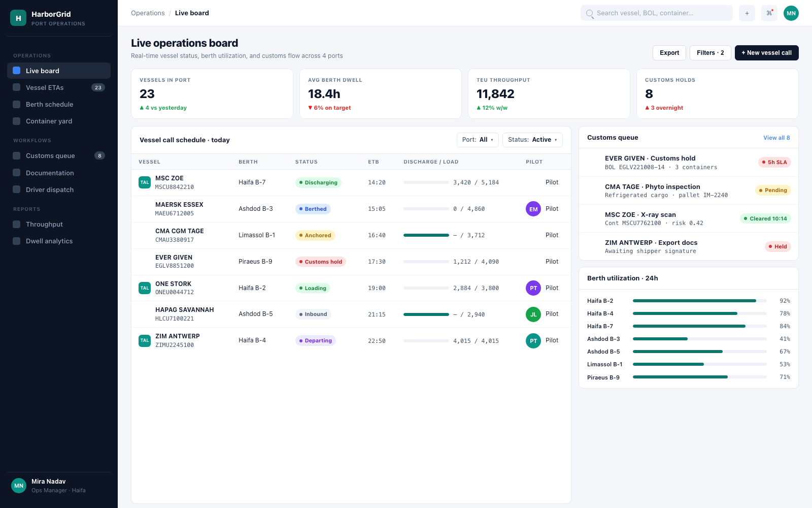The width and height of the screenshot is (812, 508).
Task: Click the 5h SLA badge for EVER GIVEN
Action: coord(774,163)
